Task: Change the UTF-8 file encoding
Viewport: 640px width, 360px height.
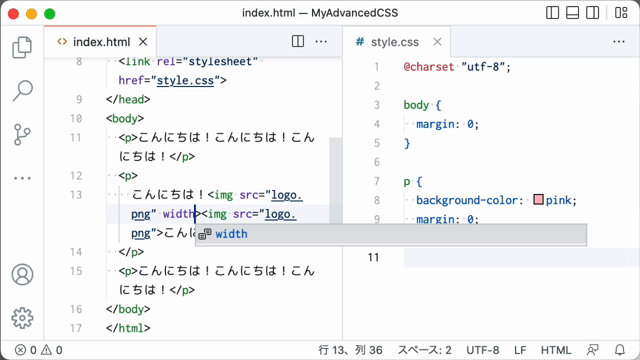Action: [x=482, y=350]
